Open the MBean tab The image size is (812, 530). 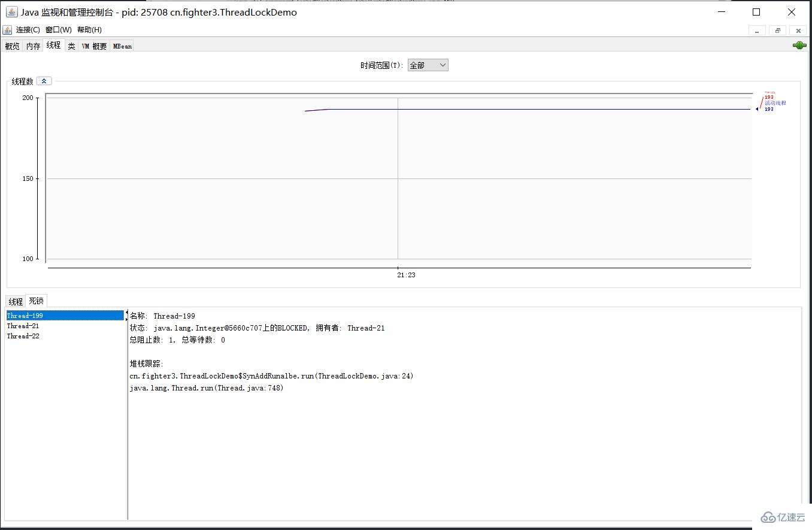pos(122,46)
